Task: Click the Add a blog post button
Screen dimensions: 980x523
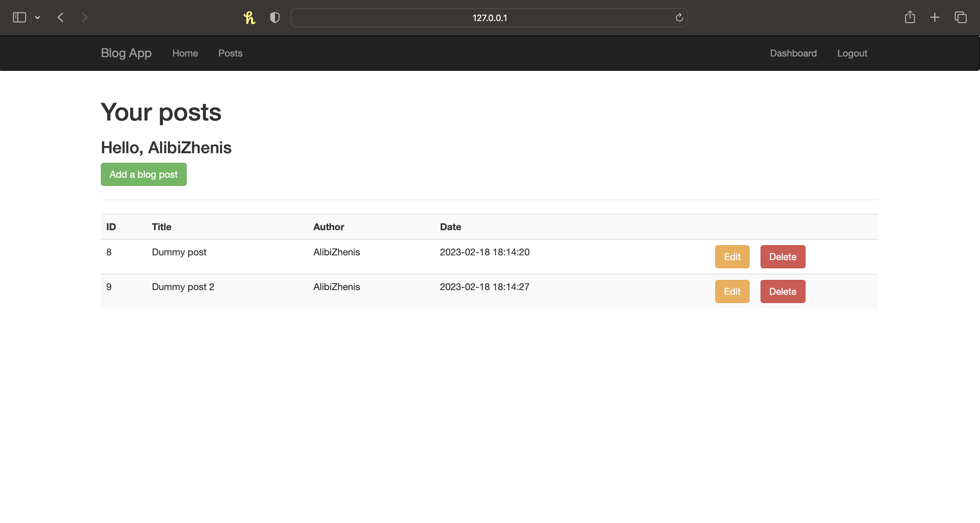Action: 144,174
